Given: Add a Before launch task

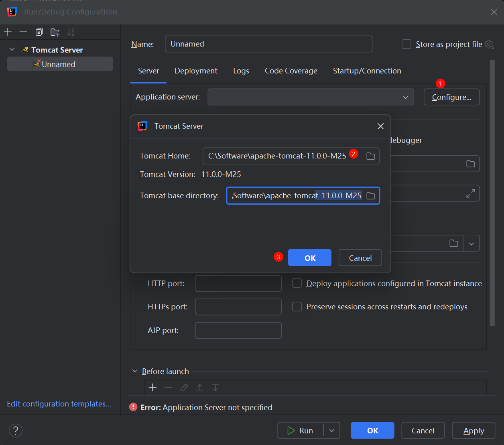Looking at the screenshot, I should (x=152, y=387).
